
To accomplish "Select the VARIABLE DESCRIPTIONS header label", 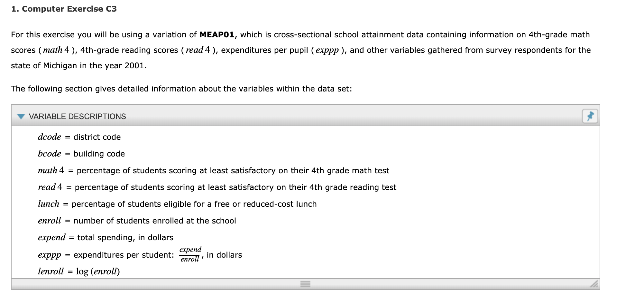I will pyautogui.click(x=77, y=117).
